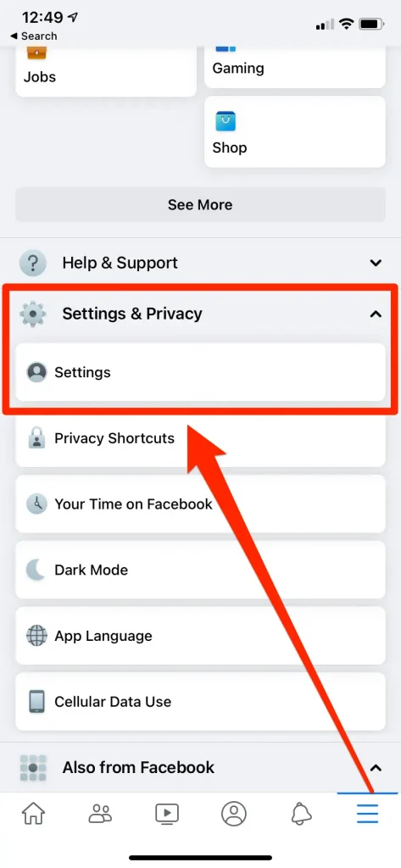Viewport: 401px width, 868px height.
Task: Tap the See More button
Action: (x=200, y=205)
